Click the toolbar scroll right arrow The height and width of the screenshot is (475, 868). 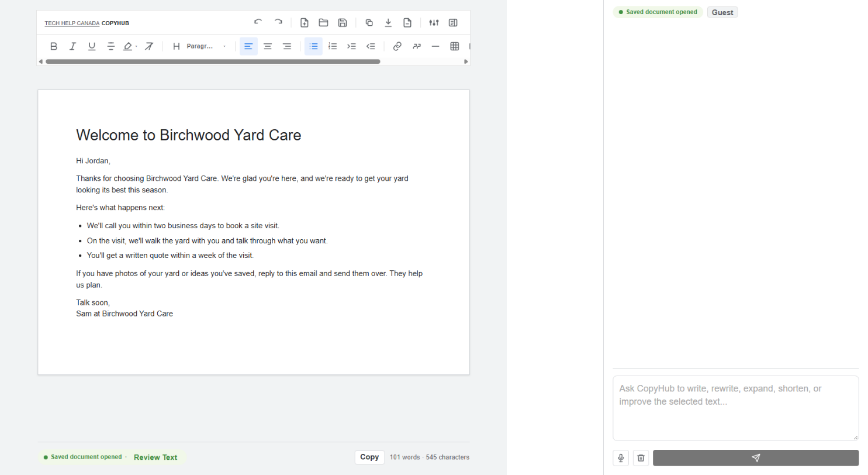(x=466, y=61)
